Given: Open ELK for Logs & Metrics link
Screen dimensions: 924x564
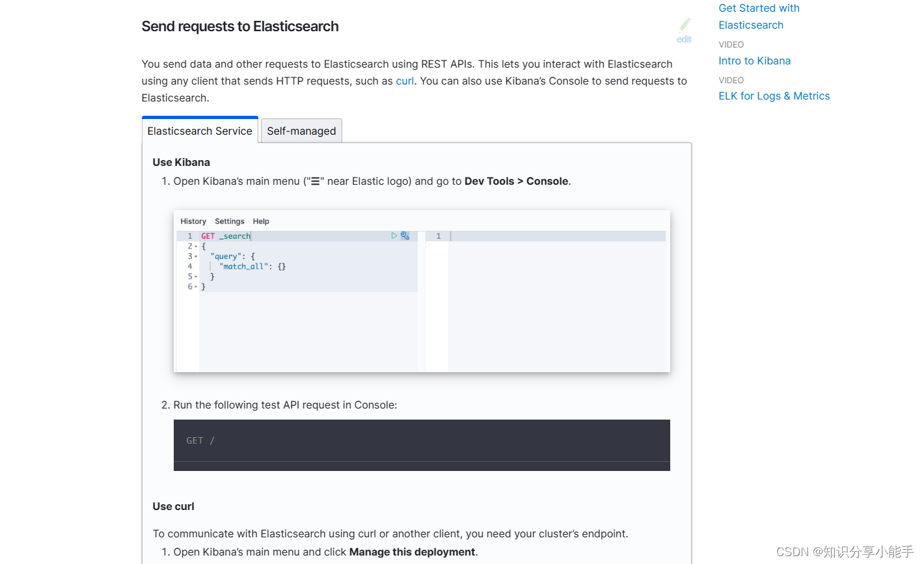Looking at the screenshot, I should point(774,96).
